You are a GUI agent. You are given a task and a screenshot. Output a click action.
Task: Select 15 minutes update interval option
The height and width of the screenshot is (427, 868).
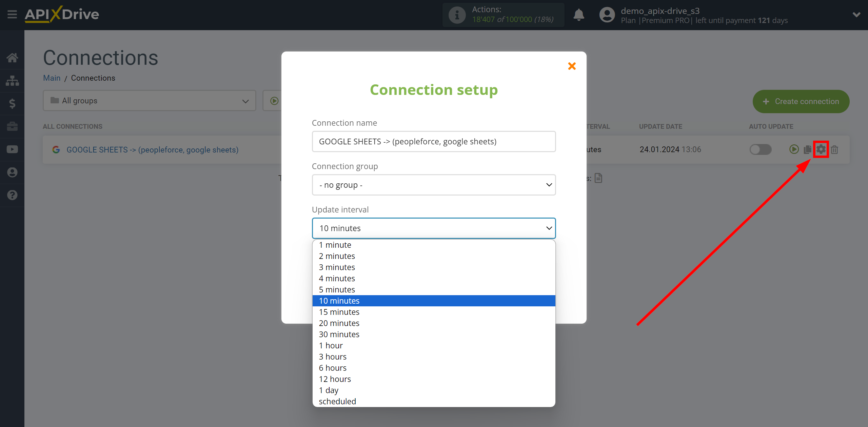(x=339, y=312)
